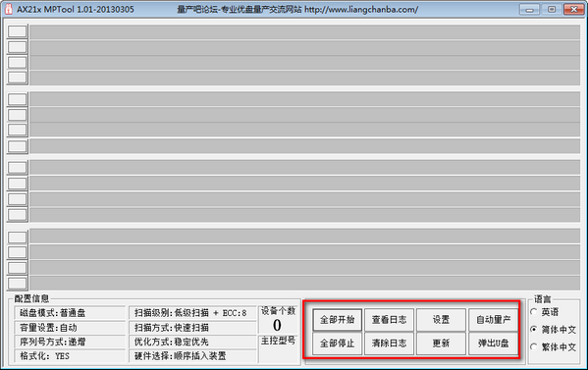Click the device count value 0
588x370 pixels.
point(277,326)
